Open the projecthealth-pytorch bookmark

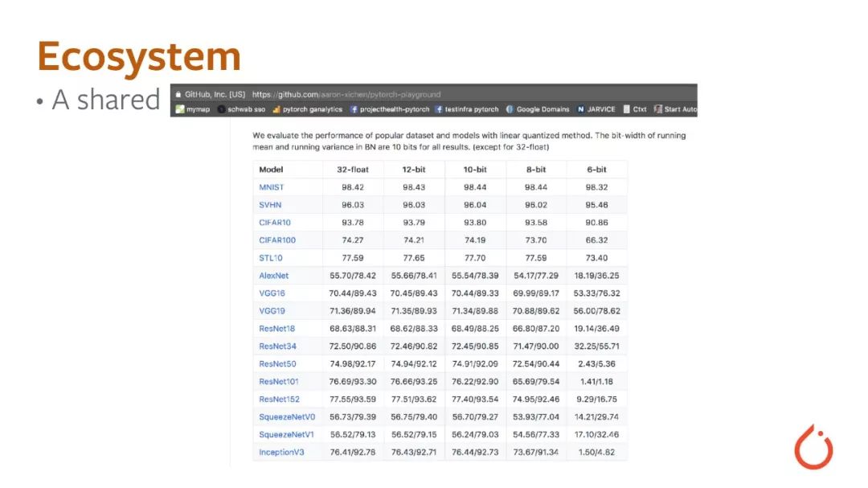pyautogui.click(x=390, y=109)
